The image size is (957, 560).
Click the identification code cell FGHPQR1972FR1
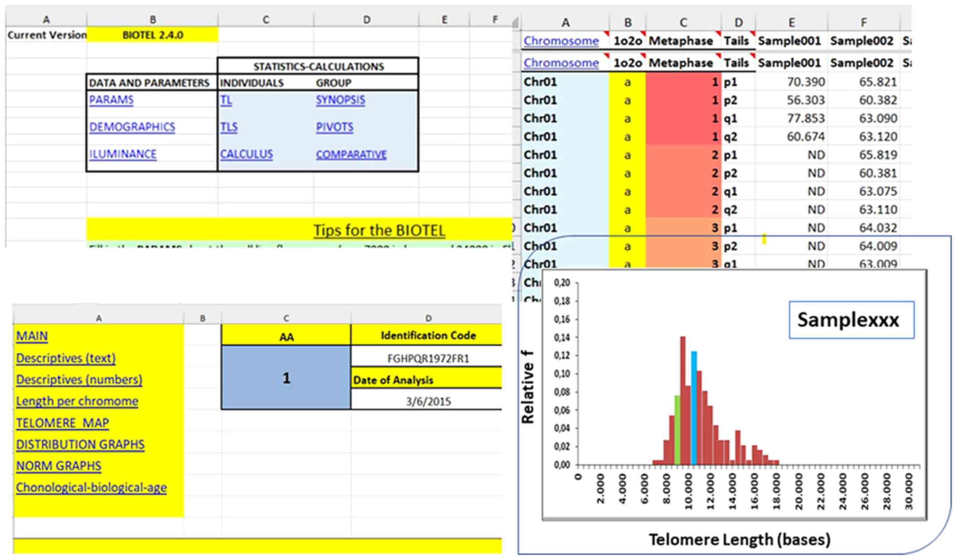point(428,359)
